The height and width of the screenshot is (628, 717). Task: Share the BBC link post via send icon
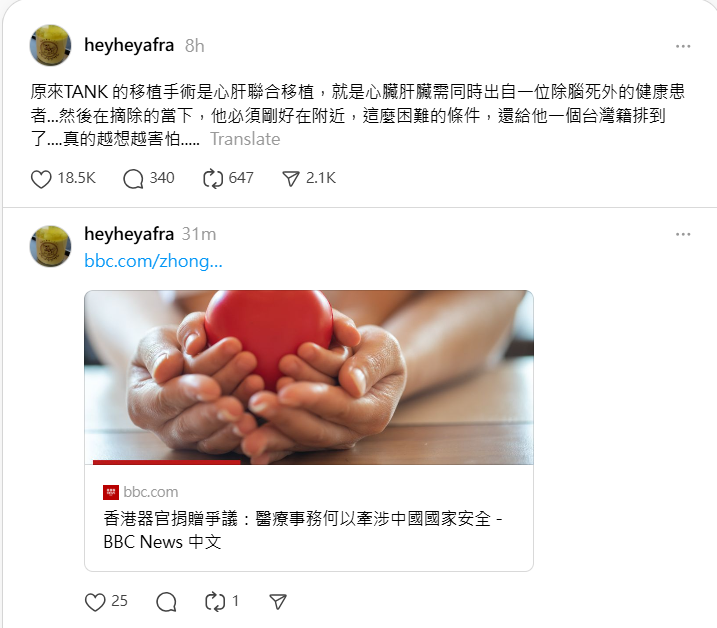point(278,602)
